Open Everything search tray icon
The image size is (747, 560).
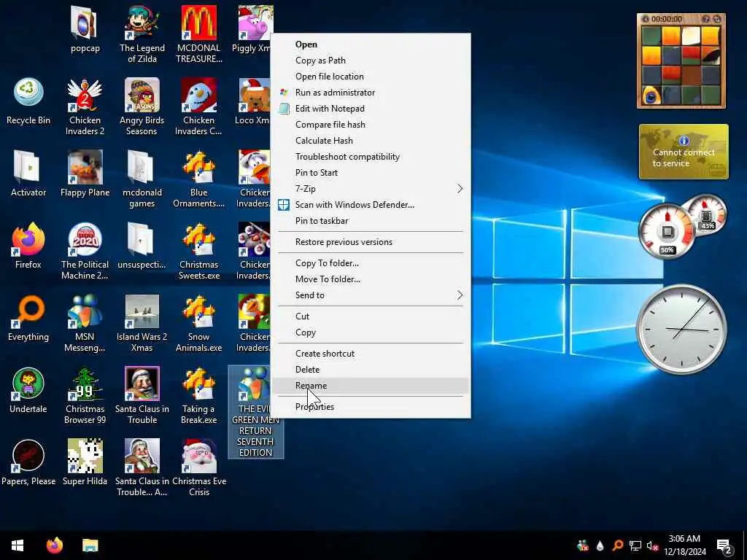click(617, 545)
